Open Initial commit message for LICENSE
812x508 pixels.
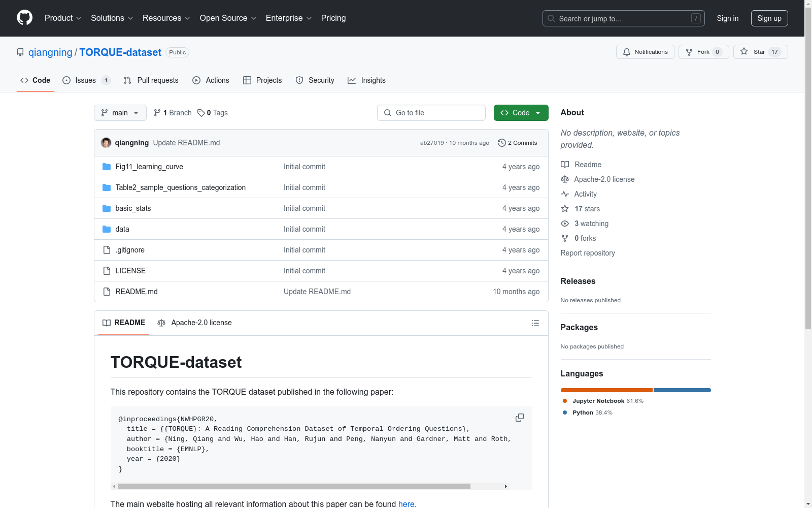click(x=304, y=271)
